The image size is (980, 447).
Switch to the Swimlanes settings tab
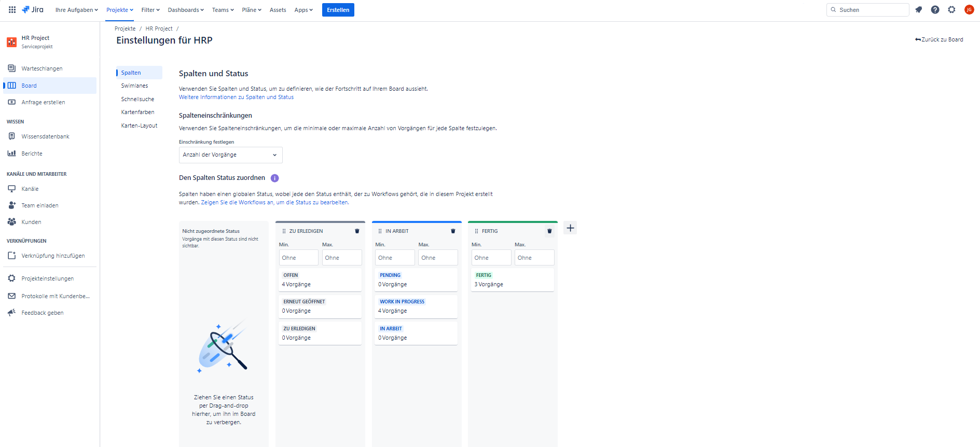[134, 86]
